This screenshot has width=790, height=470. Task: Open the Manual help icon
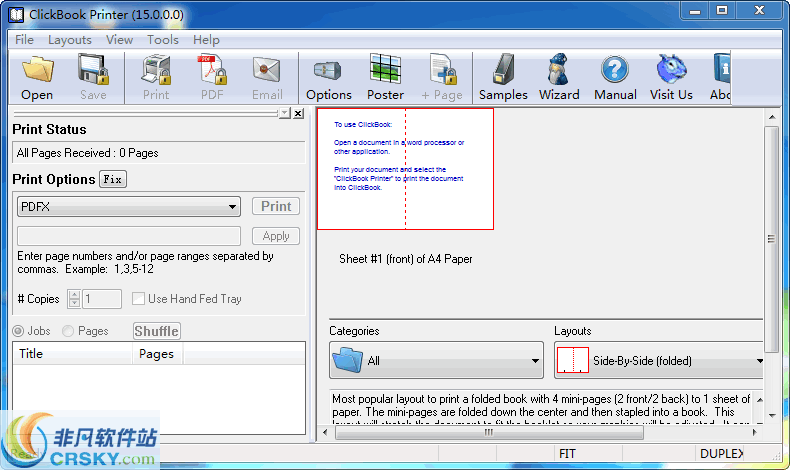(615, 70)
